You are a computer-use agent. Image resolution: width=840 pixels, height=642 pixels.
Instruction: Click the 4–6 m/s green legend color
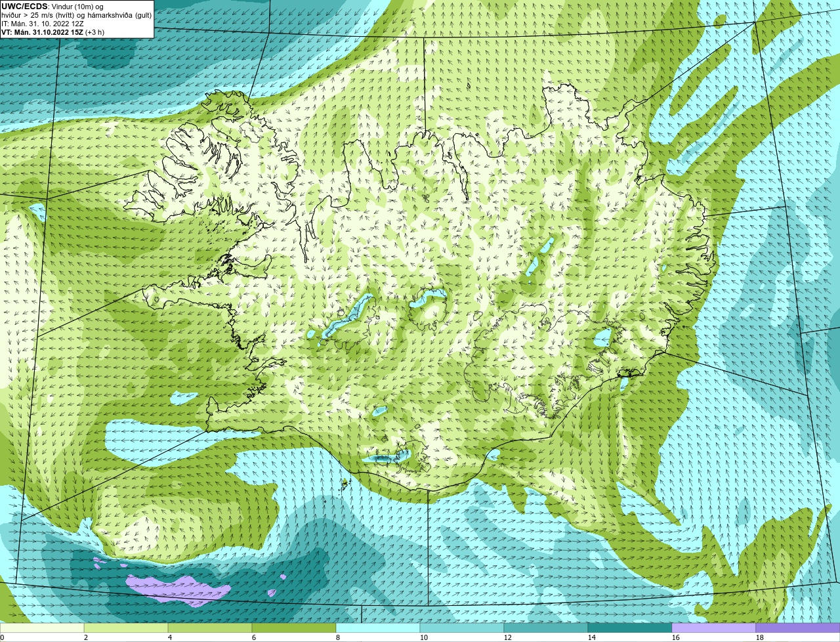(210, 628)
